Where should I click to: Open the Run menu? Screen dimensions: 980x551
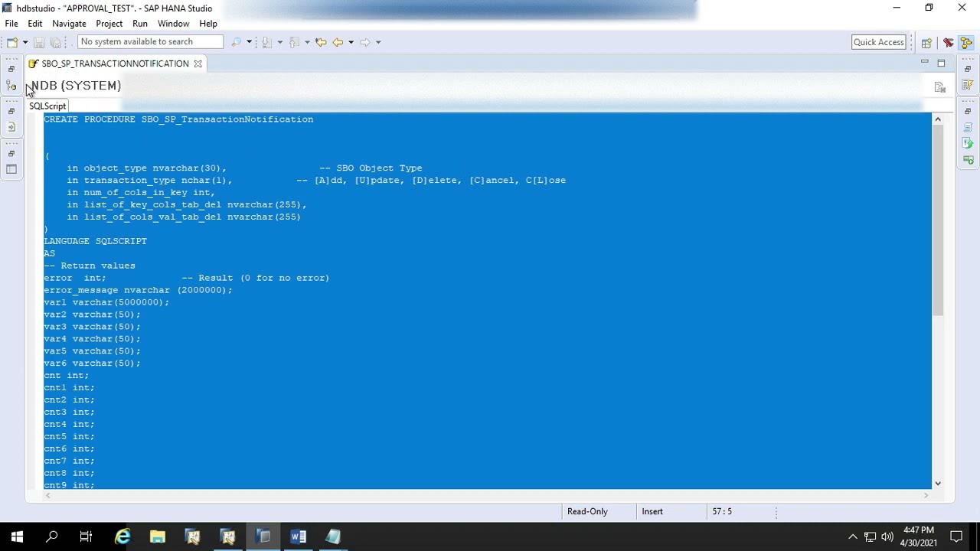tap(139, 24)
